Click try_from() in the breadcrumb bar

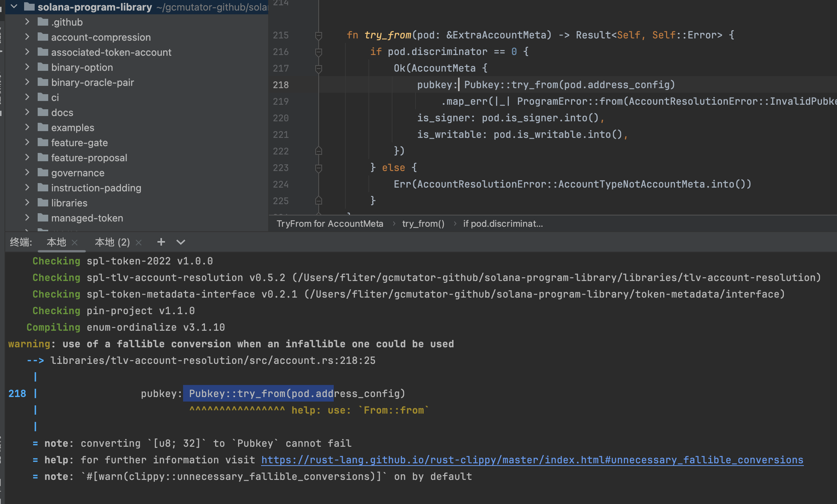pyautogui.click(x=423, y=224)
